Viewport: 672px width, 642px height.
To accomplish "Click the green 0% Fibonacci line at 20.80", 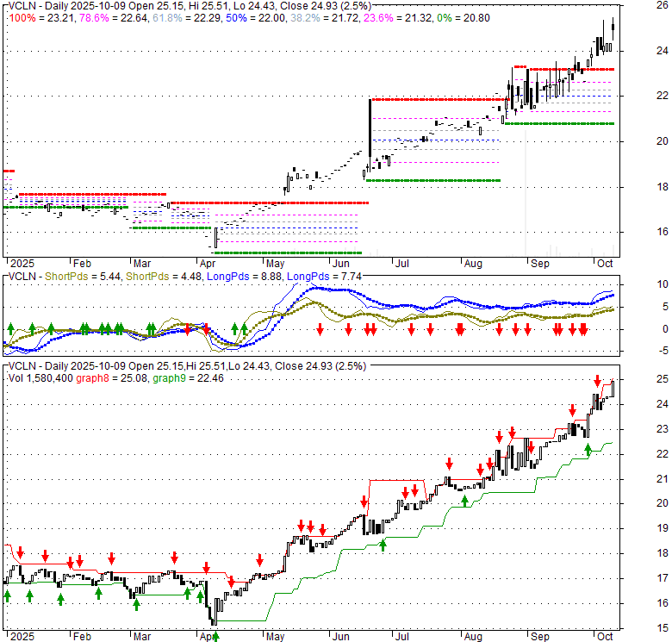I will (x=559, y=123).
